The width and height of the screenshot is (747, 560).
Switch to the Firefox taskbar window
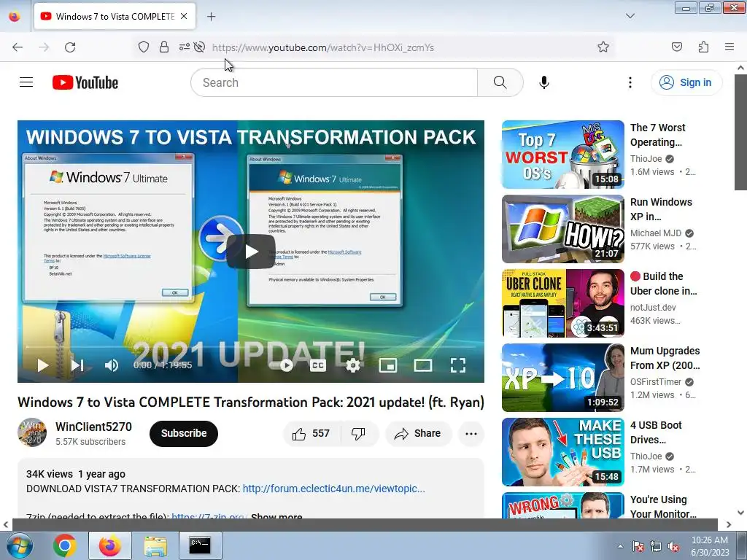[x=110, y=545]
